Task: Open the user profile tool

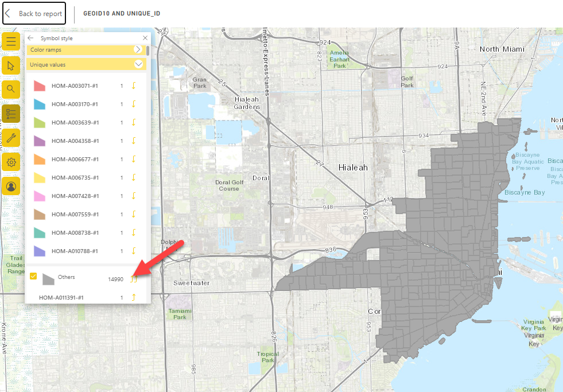Action: [x=10, y=186]
